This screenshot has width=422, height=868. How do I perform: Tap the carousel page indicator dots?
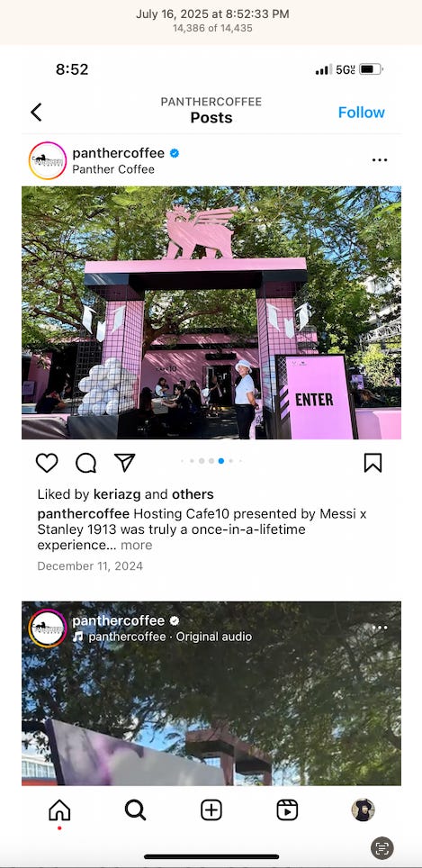coord(211,461)
